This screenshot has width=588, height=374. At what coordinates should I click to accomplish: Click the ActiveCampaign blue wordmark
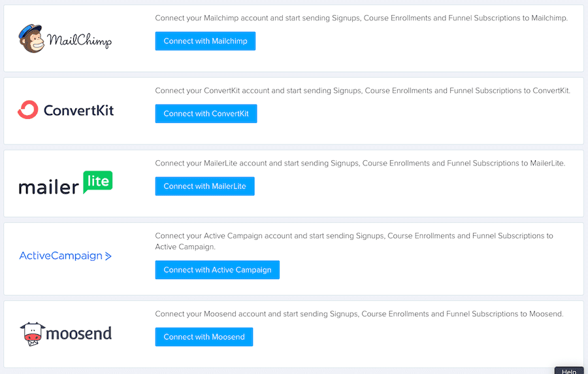(x=61, y=256)
